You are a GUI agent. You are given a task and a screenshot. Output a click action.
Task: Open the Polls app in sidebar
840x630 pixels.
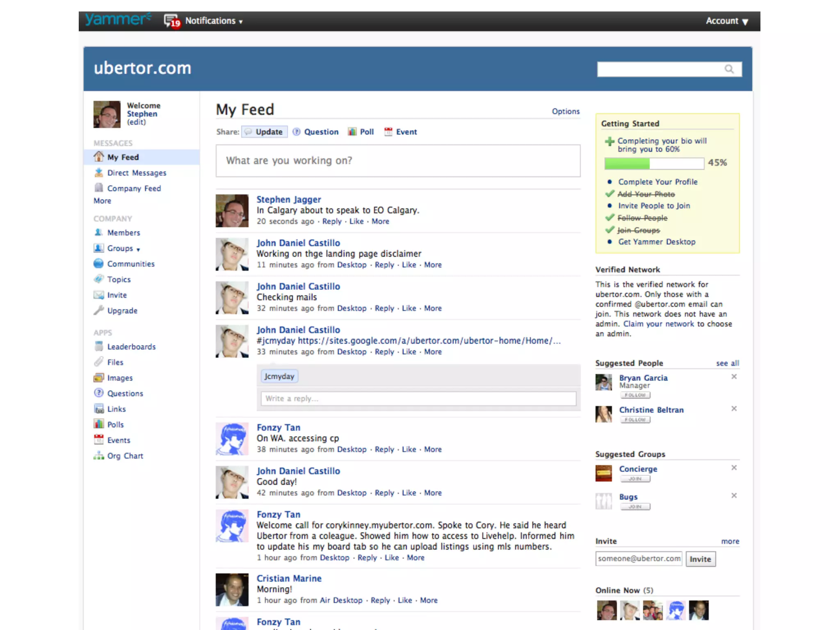[x=115, y=425]
